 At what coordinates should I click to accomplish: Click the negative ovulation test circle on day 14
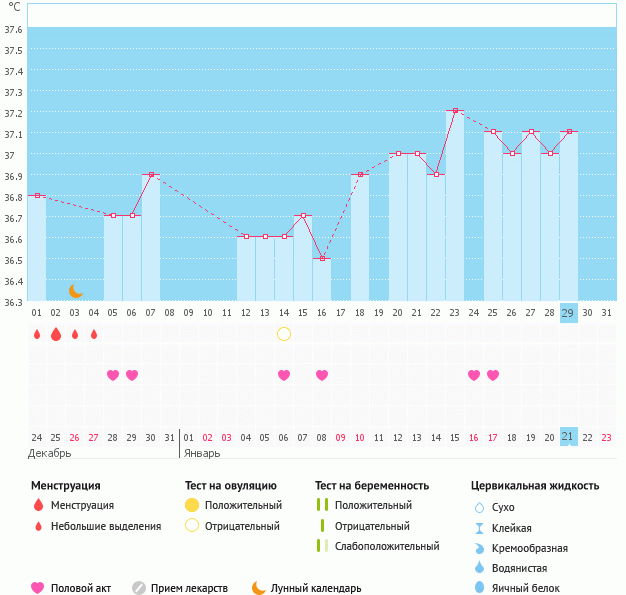click(x=284, y=334)
